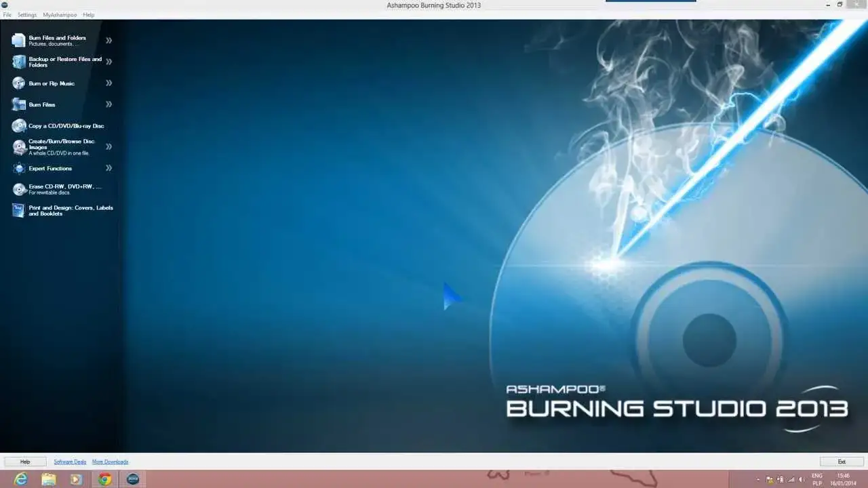Open the Help menu in the menu bar
This screenshot has height=488, width=868.
click(89, 15)
